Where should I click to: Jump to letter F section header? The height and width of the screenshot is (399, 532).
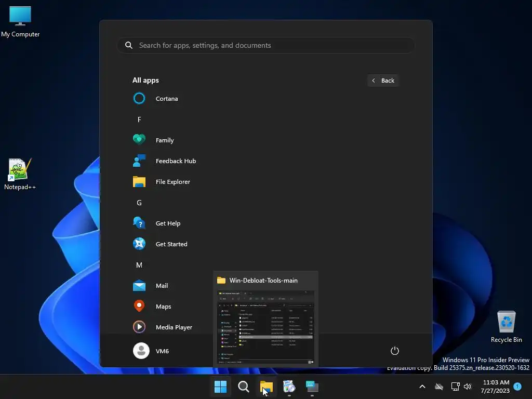pos(139,119)
